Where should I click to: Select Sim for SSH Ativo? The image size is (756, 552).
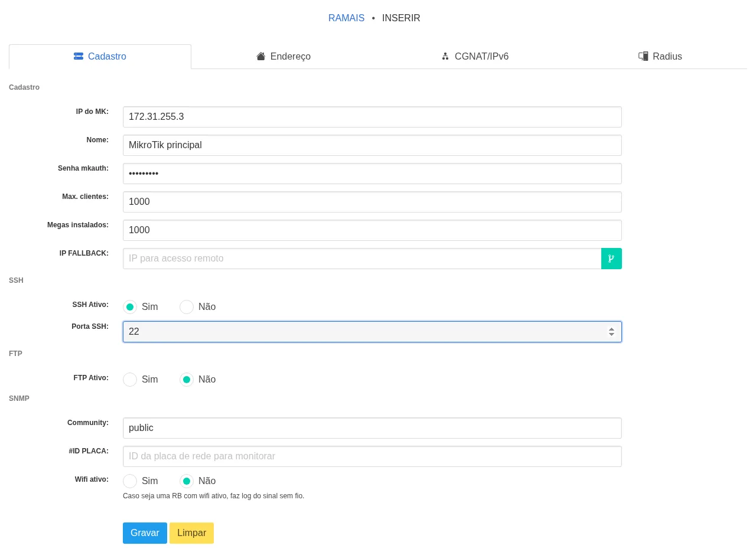click(130, 307)
